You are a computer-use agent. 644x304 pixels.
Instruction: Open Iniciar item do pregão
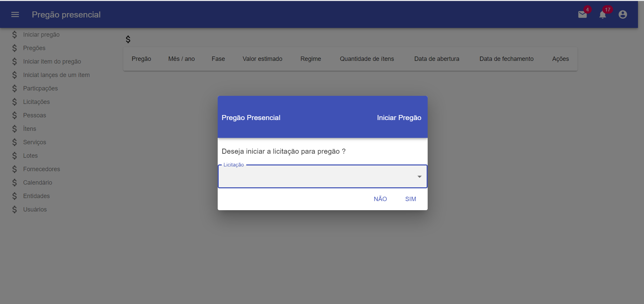[x=52, y=62]
